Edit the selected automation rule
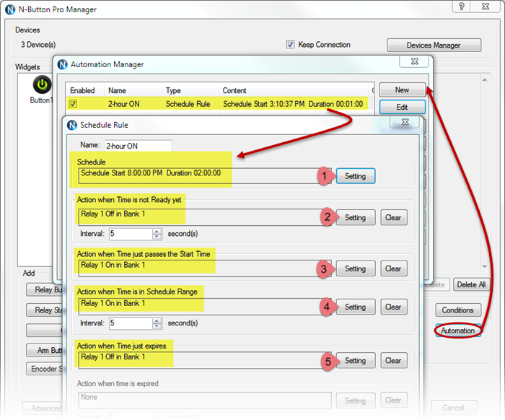The width and height of the screenshot is (505, 420). (403, 107)
